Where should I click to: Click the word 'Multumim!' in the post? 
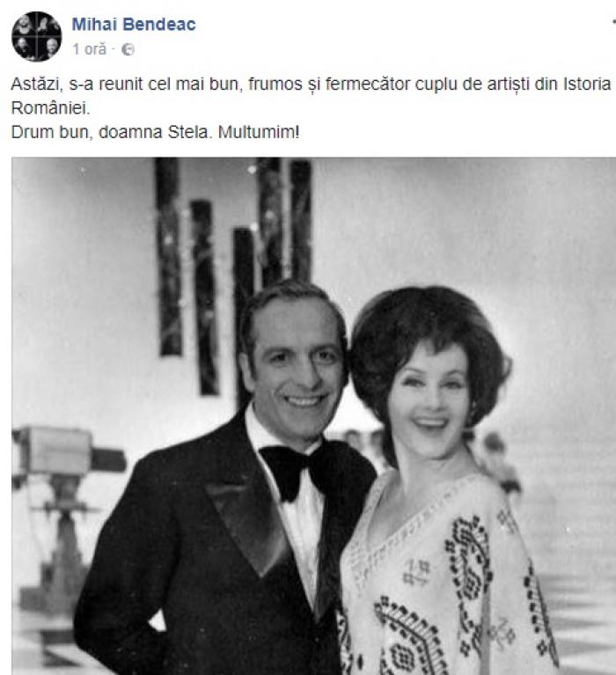click(x=259, y=132)
